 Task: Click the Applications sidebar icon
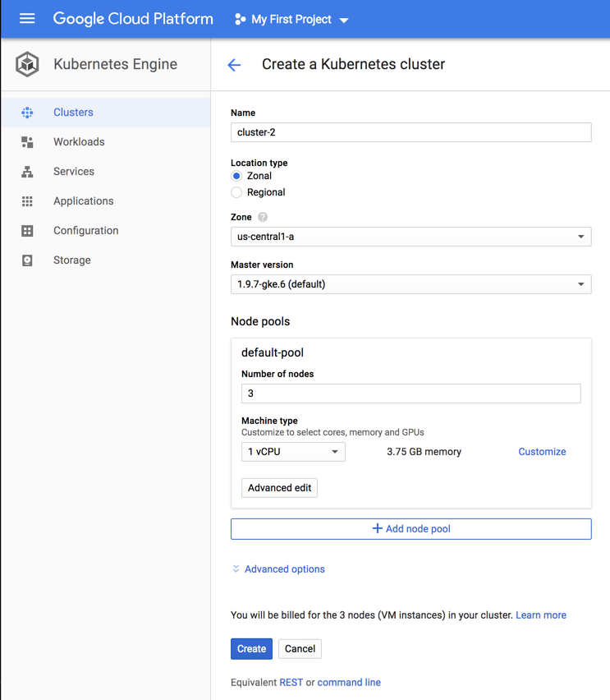(29, 200)
